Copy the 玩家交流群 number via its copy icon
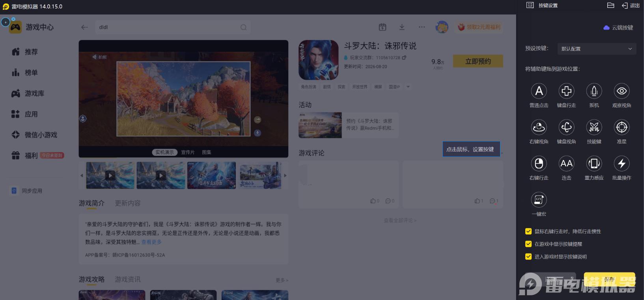This screenshot has height=300, width=644. pos(404,58)
